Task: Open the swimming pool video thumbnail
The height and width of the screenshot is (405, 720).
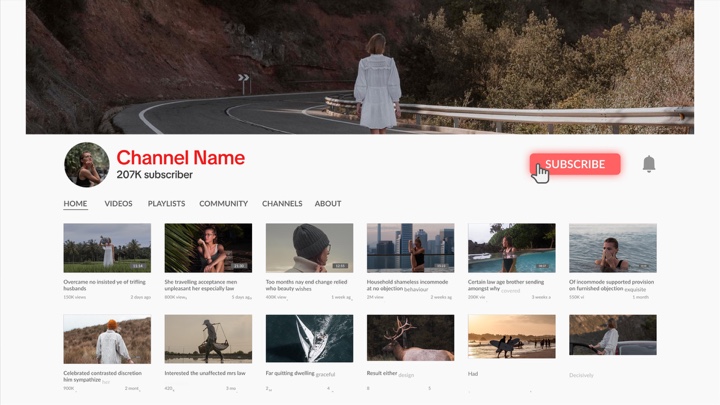Action: point(511,247)
